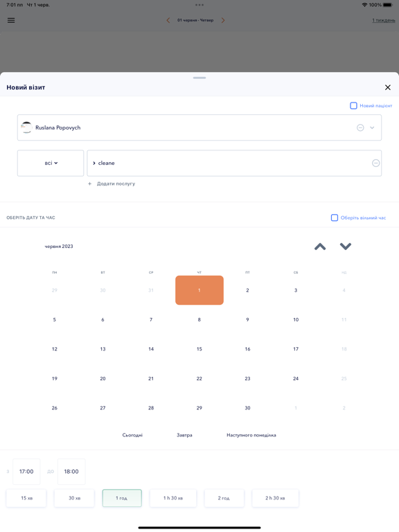Screen dimensions: 399x532
Task: Expand the cleane service chevron
Action: (x=94, y=163)
